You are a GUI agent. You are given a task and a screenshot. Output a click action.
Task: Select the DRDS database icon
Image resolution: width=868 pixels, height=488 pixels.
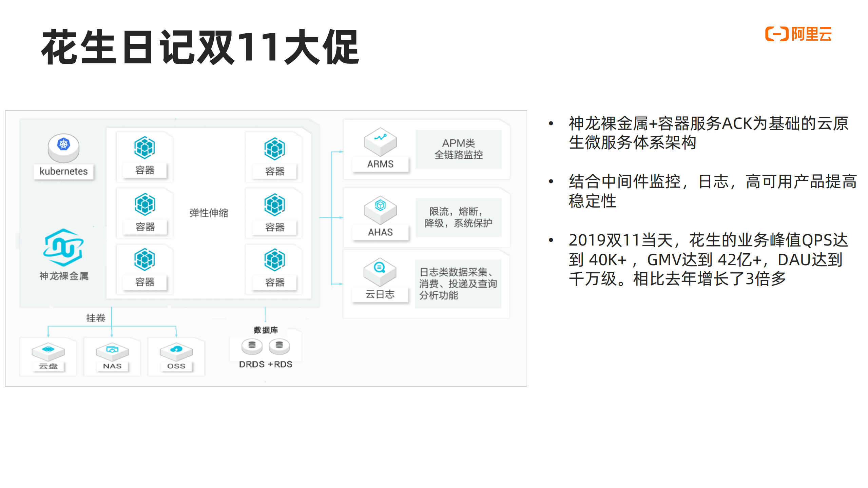252,346
